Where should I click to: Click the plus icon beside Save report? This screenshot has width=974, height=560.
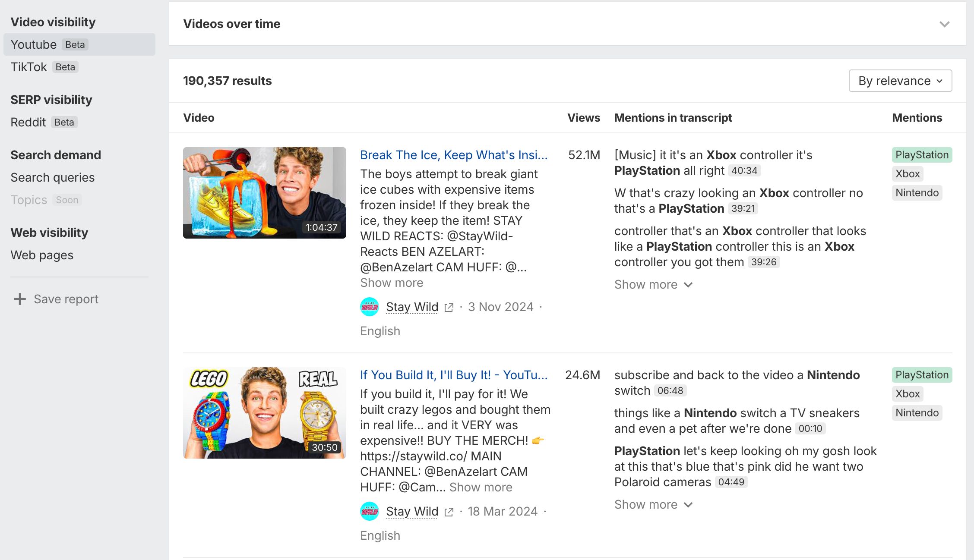pyautogui.click(x=20, y=299)
